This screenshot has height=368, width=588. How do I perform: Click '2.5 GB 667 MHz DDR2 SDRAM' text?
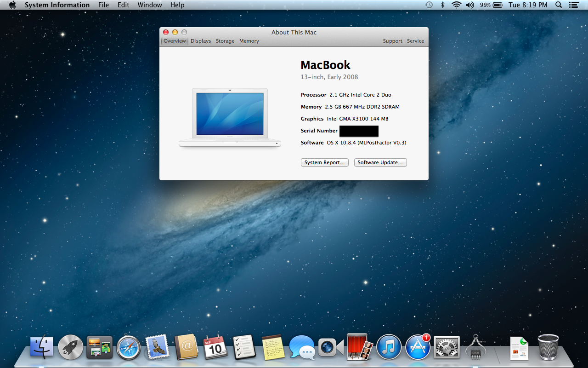click(x=362, y=107)
